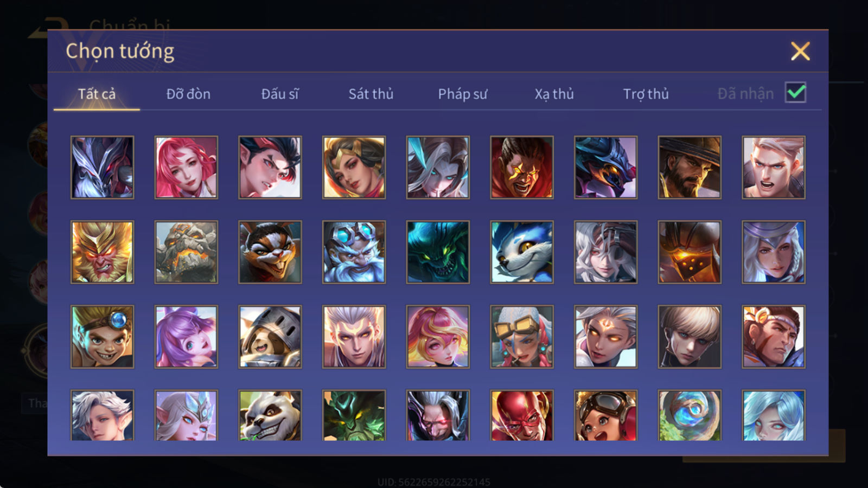Select the pink-haired female hero portrait
The height and width of the screenshot is (488, 868).
coord(186,167)
